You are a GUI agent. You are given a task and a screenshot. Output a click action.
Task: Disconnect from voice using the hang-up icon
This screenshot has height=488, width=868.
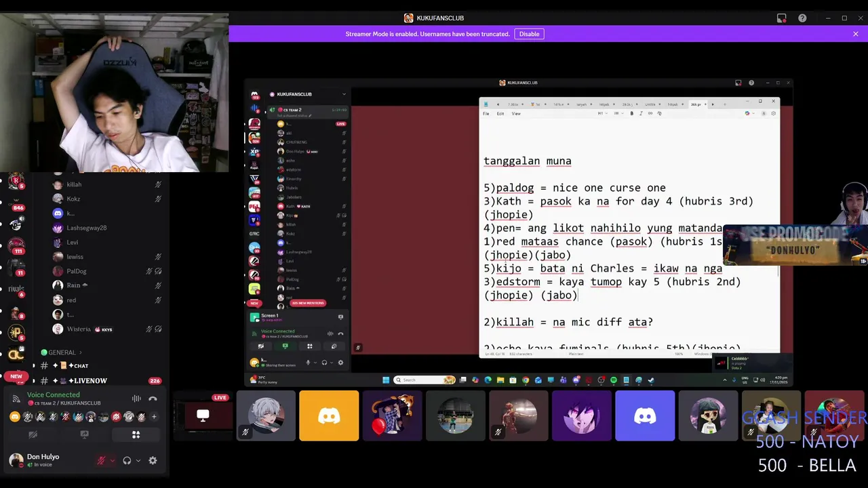point(153,399)
